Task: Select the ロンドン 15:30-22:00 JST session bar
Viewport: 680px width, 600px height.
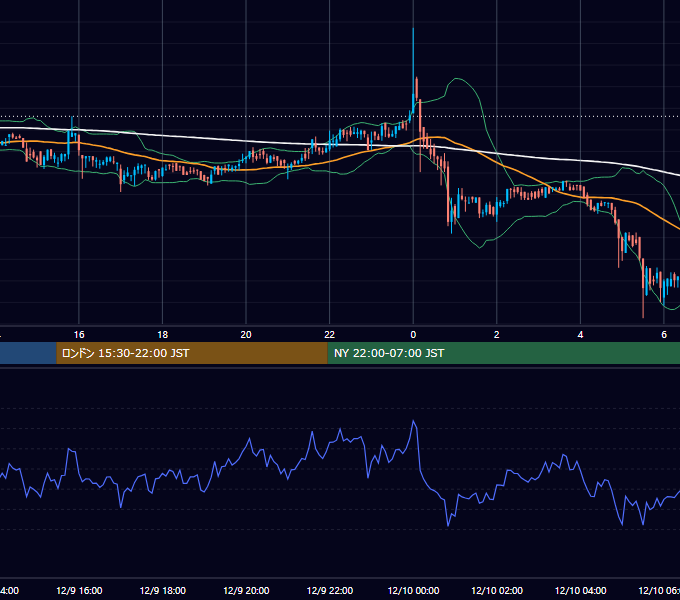Action: (192, 353)
